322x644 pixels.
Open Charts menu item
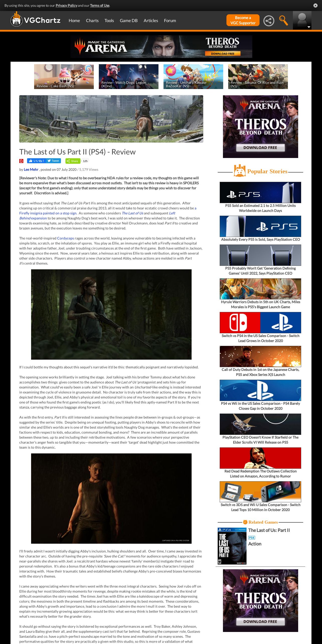pyautogui.click(x=92, y=21)
